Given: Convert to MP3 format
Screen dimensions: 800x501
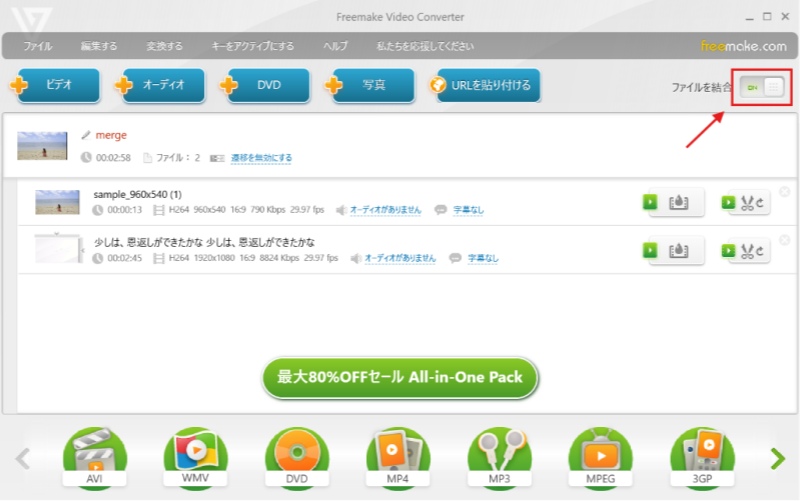Looking at the screenshot, I should [x=499, y=459].
